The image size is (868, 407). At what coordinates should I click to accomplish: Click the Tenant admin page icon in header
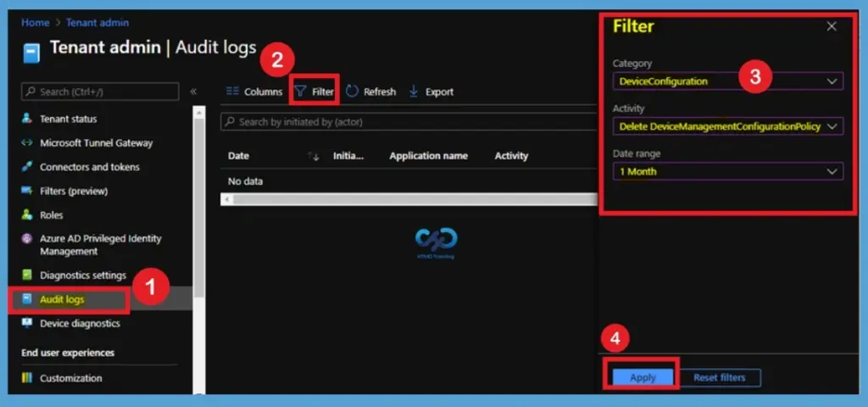(x=31, y=53)
